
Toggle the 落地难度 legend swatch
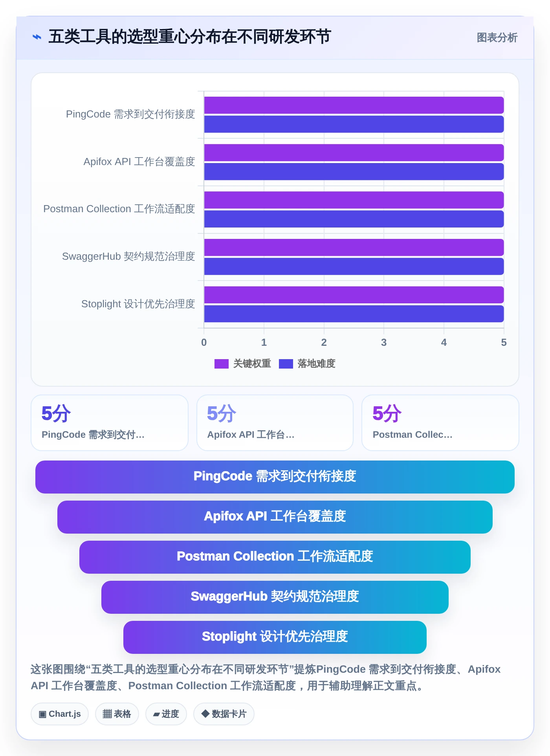click(286, 364)
